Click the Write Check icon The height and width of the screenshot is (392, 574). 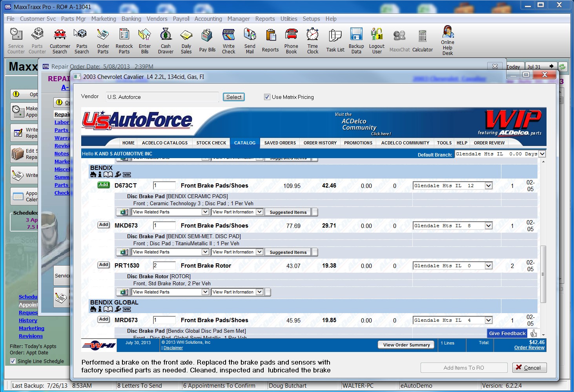[229, 41]
